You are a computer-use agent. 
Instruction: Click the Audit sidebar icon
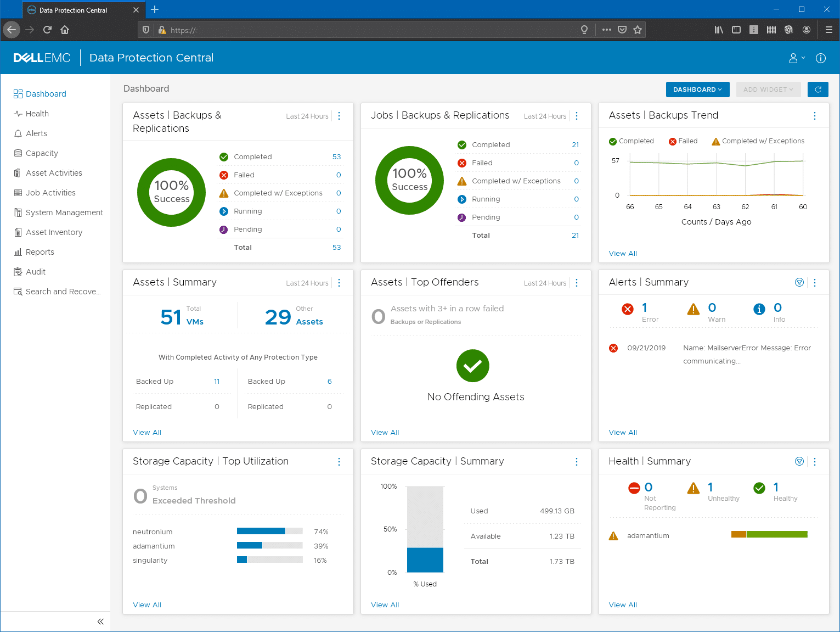click(x=18, y=272)
